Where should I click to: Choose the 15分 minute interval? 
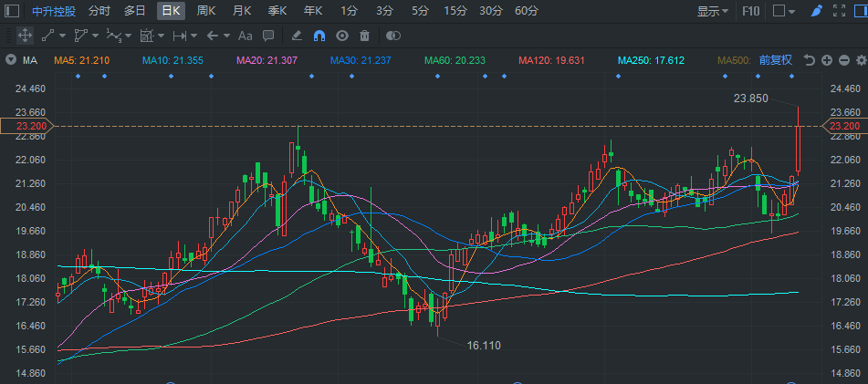(455, 11)
